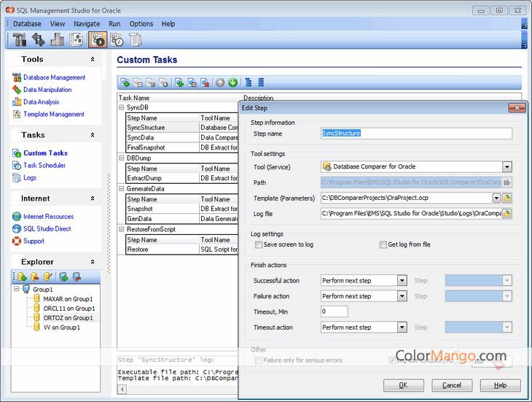532x402 pixels.
Task: Click the Edit Task icon in Custom Tasks toolbar
Action: [138, 82]
